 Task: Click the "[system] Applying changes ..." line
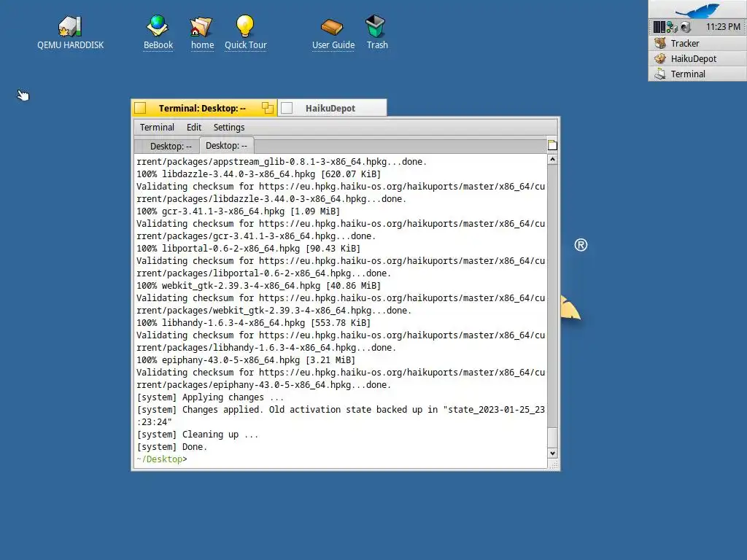pyautogui.click(x=210, y=397)
